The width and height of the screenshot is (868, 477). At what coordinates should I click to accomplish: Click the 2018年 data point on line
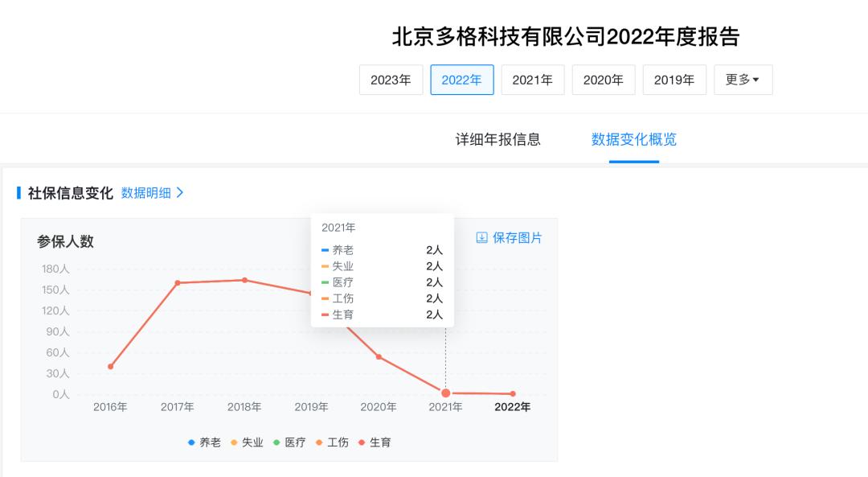pos(244,280)
